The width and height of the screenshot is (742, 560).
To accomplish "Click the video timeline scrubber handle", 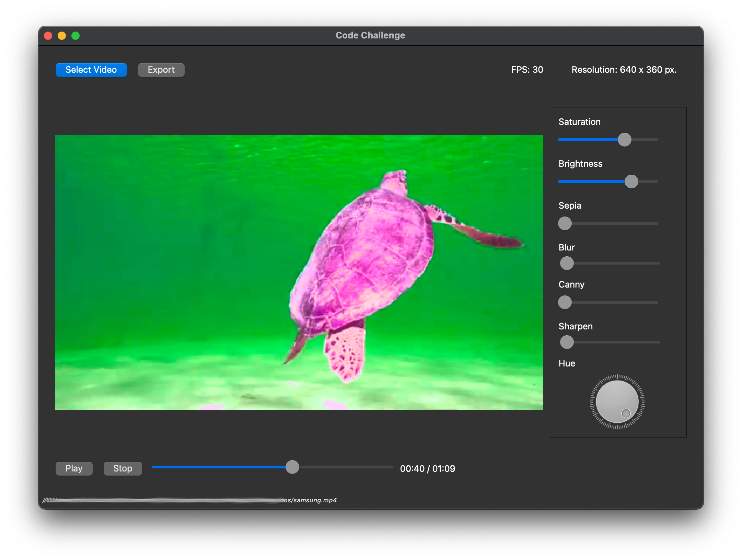I will (292, 467).
